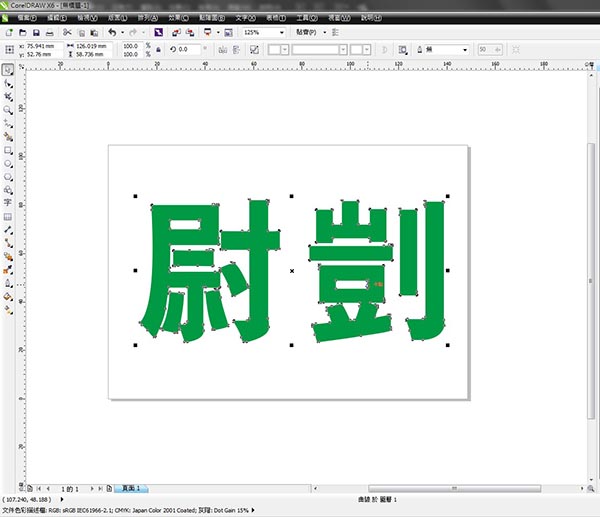The width and height of the screenshot is (600, 517).
Task: Activate the Zoom tool magnifier
Action: pos(8,110)
